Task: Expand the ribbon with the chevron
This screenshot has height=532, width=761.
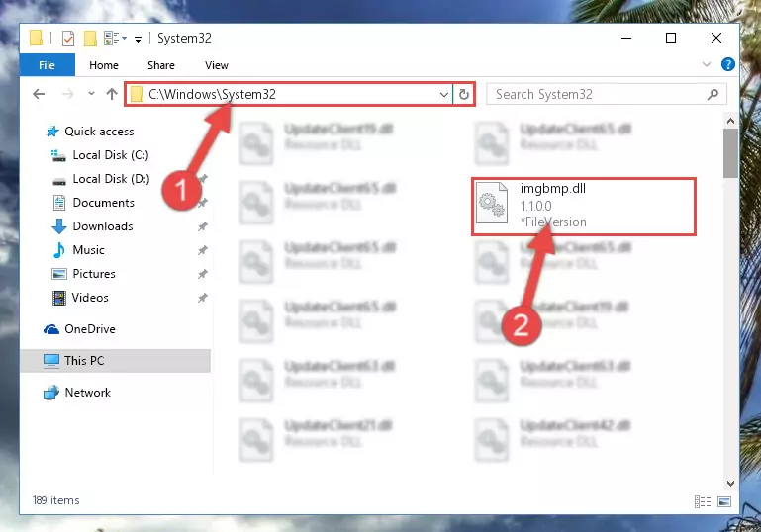Action: pyautogui.click(x=707, y=64)
